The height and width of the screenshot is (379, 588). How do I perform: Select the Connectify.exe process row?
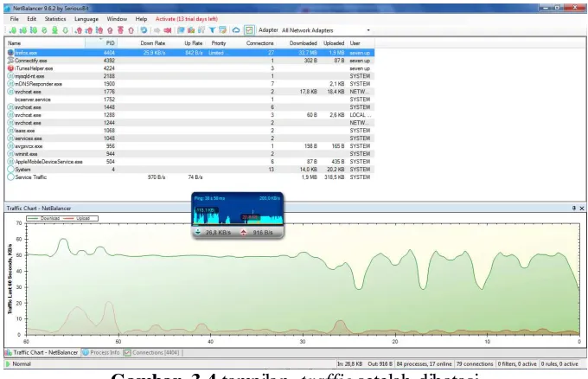[190, 61]
